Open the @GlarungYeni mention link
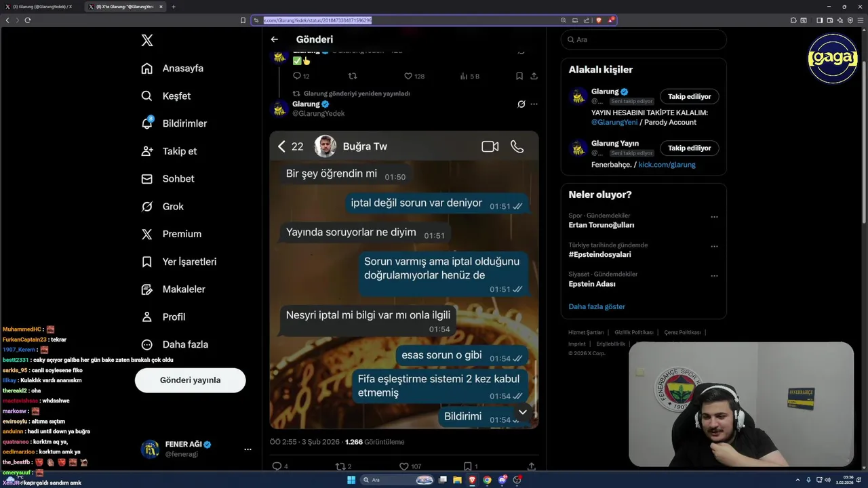Screen dimensions: 868x488 tap(613, 122)
